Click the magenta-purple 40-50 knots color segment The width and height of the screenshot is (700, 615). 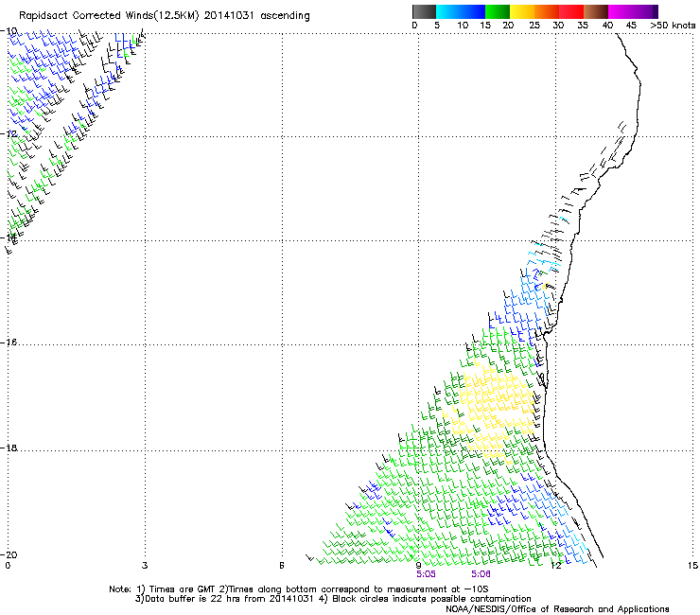click(x=633, y=11)
